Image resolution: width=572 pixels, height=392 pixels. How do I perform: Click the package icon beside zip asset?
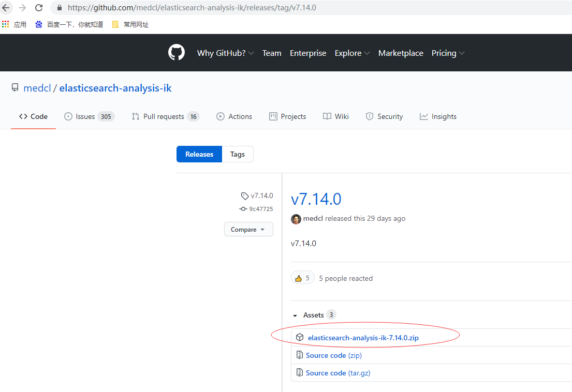300,337
